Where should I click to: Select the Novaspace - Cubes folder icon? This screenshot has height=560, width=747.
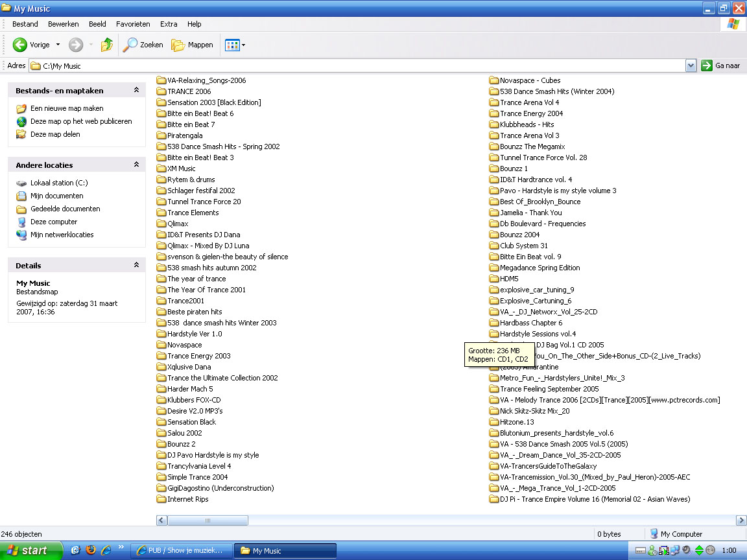(x=494, y=80)
